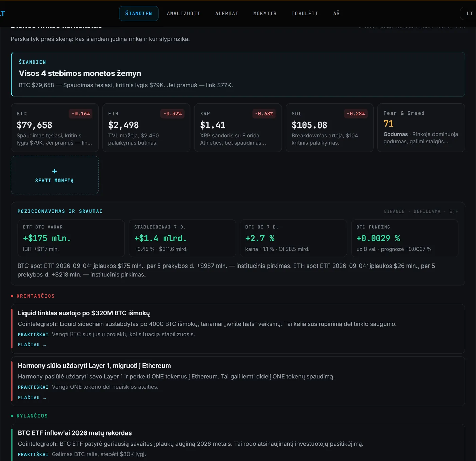
Task: Open the ETF BTC VAKAR metric card
Action: (x=71, y=238)
